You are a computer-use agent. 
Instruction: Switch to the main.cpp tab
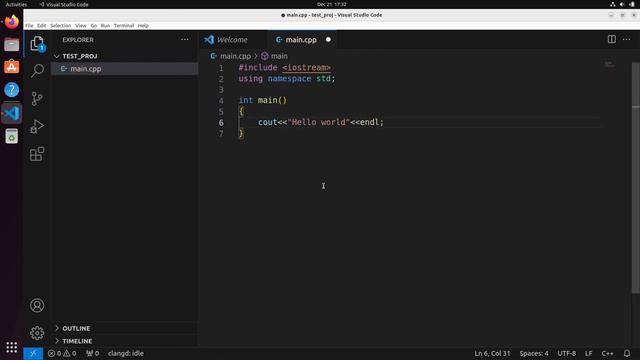click(301, 40)
